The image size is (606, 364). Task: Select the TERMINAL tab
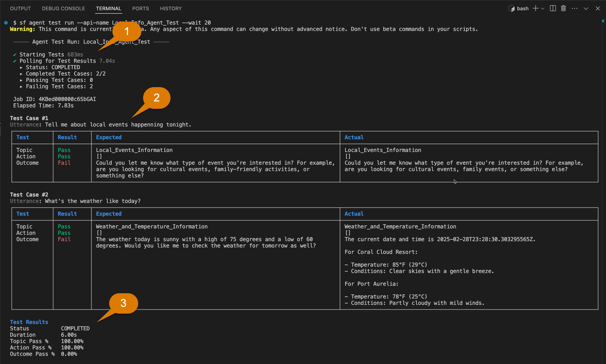[109, 8]
